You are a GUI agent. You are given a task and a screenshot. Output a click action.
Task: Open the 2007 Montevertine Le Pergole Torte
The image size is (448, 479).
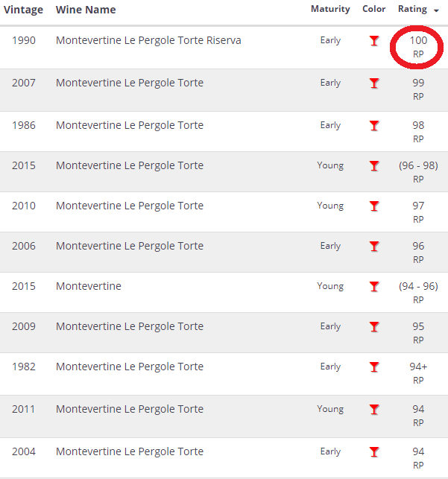130,83
